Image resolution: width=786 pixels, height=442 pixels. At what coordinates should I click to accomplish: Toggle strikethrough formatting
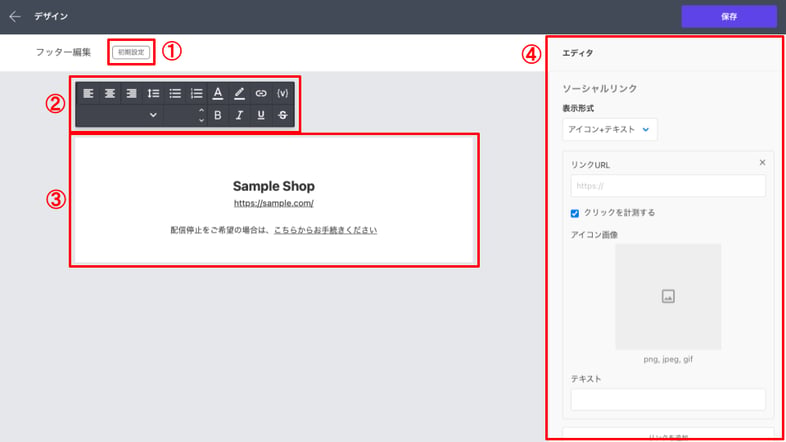tap(282, 115)
